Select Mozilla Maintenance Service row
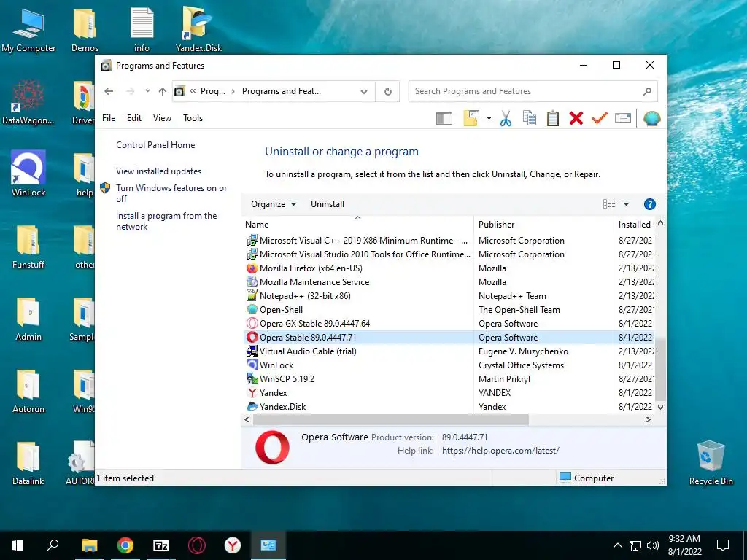This screenshot has height=560, width=747. (x=449, y=282)
